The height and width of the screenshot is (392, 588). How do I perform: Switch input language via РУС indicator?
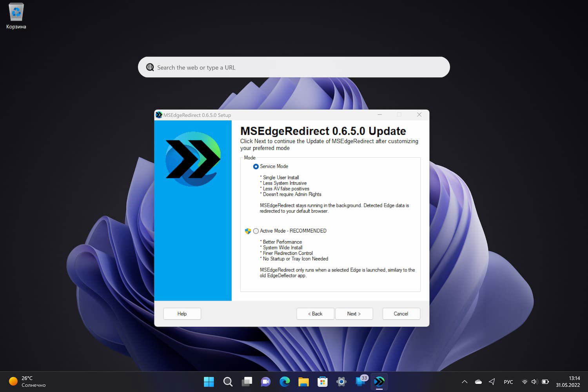point(508,382)
